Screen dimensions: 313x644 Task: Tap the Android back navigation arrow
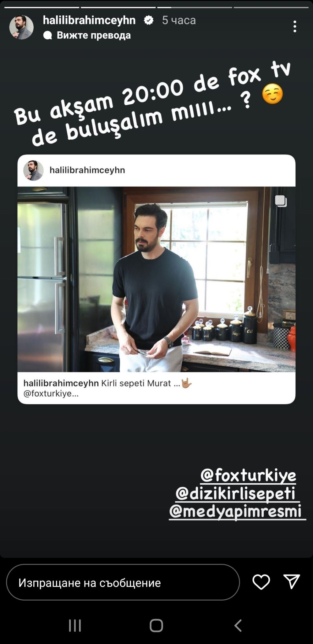click(238, 625)
